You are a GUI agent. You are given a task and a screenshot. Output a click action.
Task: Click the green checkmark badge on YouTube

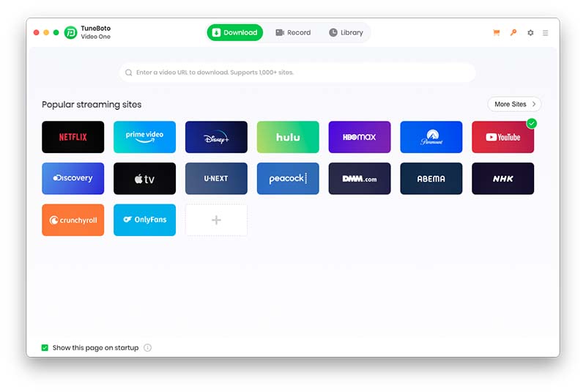(532, 123)
